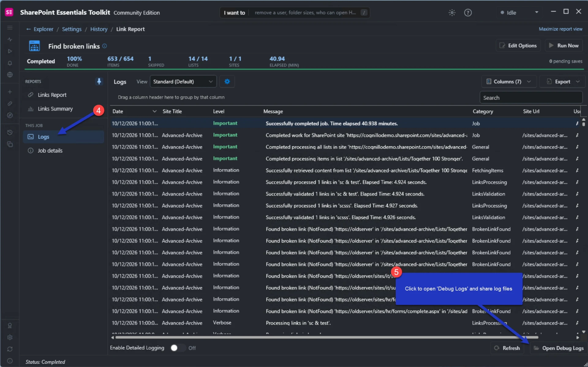Click the Refresh button
588x367 pixels.
pyautogui.click(x=507, y=348)
